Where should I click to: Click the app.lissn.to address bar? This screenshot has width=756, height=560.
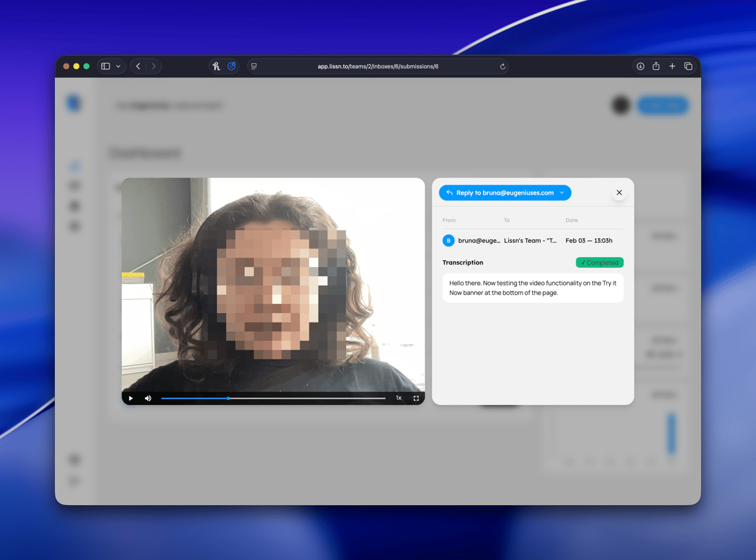coord(378,66)
